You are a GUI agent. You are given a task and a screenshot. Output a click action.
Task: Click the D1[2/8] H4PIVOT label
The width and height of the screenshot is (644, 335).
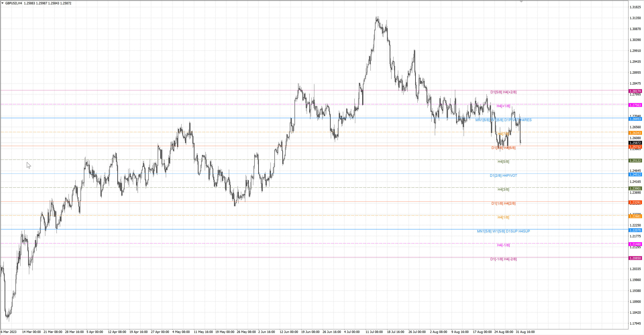tap(503, 176)
